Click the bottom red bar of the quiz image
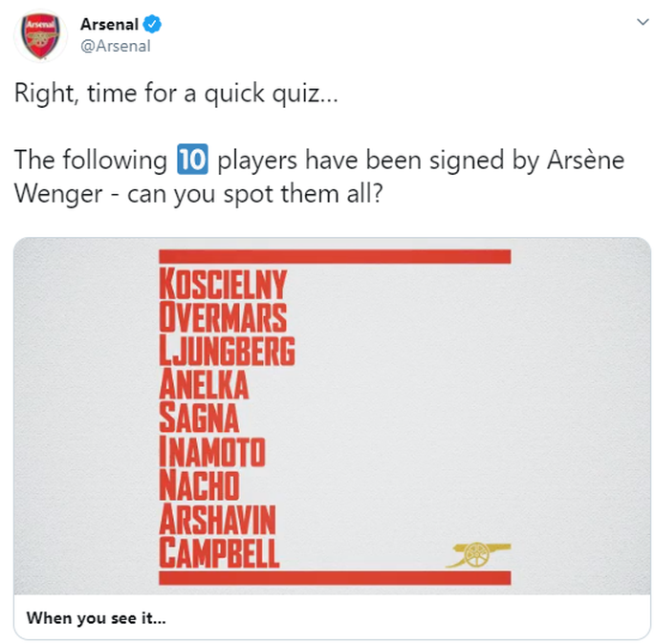Image resolution: width=655 pixels, height=644 pixels. point(335,578)
